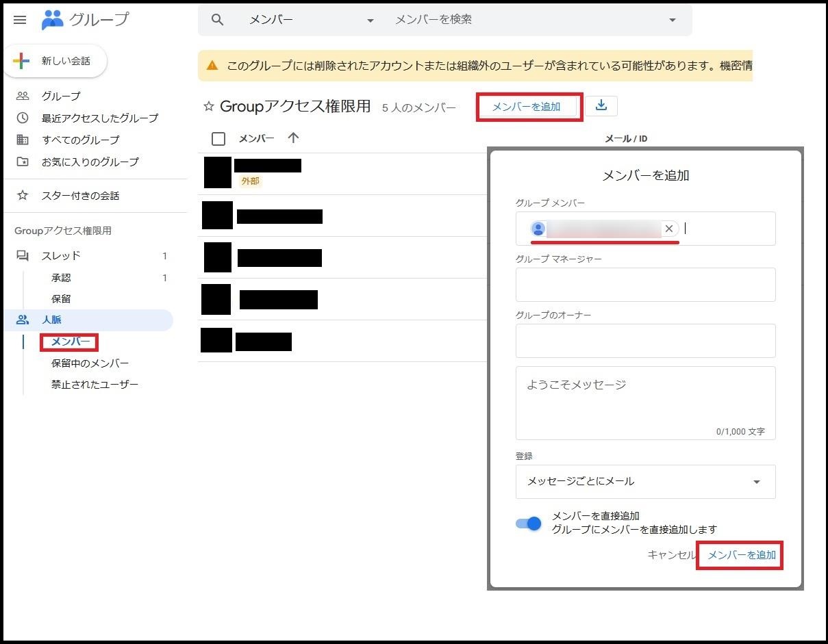Open 保留中のメンバー in the sidebar
828x644 pixels.
coord(90,363)
